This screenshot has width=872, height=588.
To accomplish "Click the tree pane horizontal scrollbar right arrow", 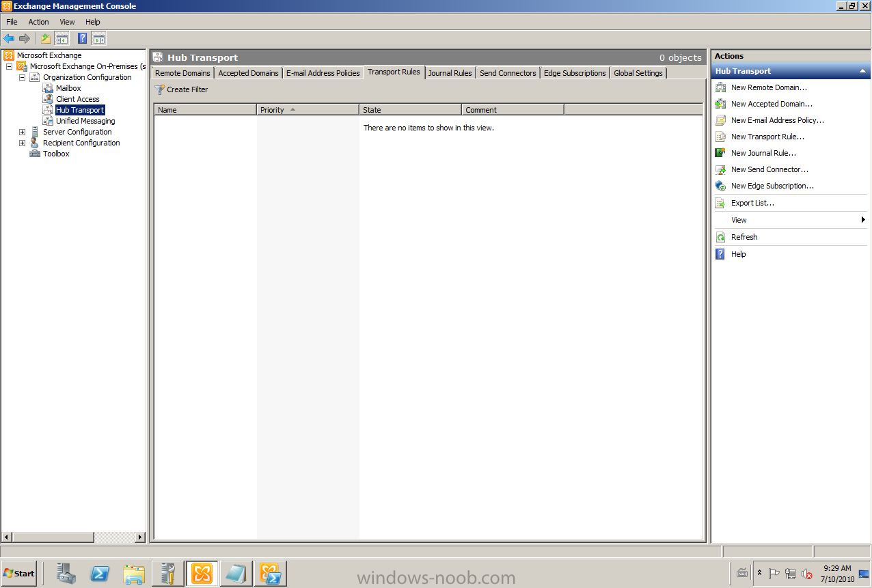I will tap(140, 537).
